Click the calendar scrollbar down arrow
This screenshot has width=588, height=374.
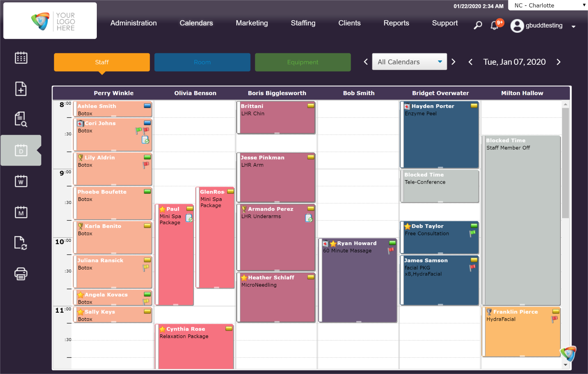coord(566,365)
